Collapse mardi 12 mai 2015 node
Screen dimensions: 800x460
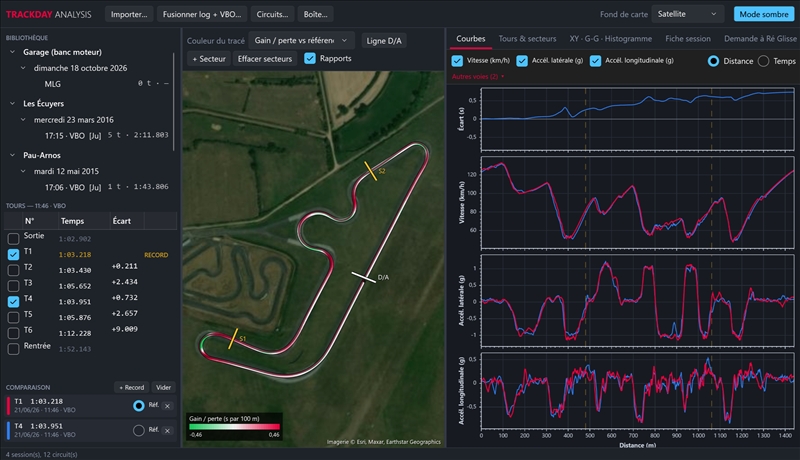23,171
